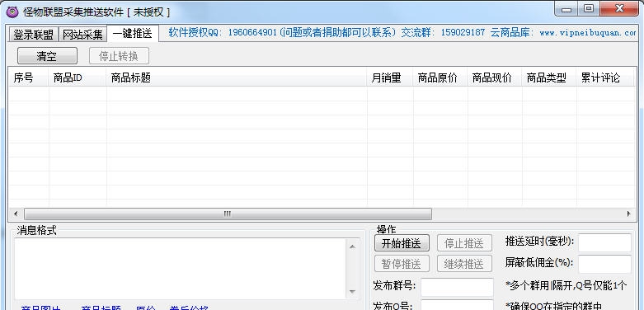Click the www.vipneibuquan website text
The width and height of the screenshot is (644, 310).
click(x=588, y=33)
